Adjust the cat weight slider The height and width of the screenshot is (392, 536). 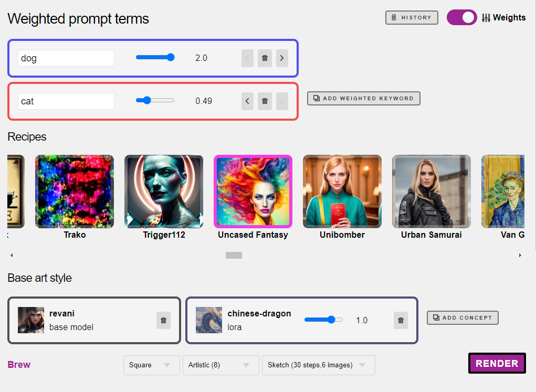tap(155, 100)
